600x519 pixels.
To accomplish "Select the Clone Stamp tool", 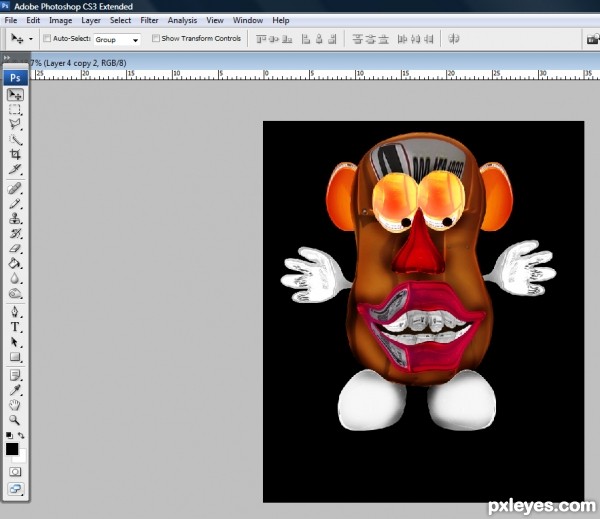I will click(15, 218).
